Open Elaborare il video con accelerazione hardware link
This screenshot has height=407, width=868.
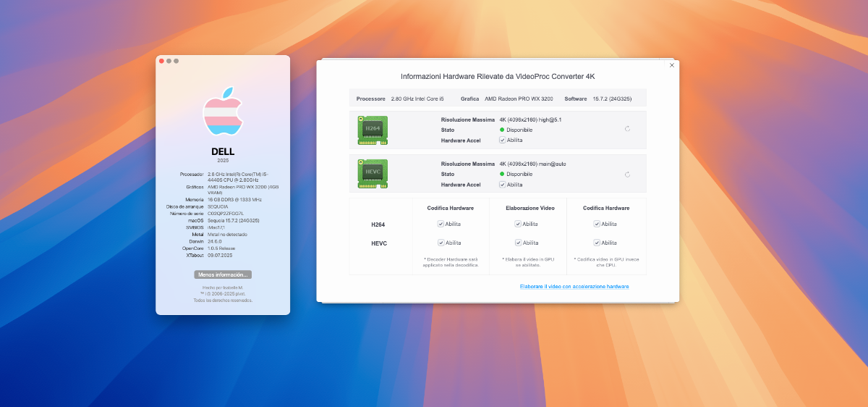coord(574,287)
